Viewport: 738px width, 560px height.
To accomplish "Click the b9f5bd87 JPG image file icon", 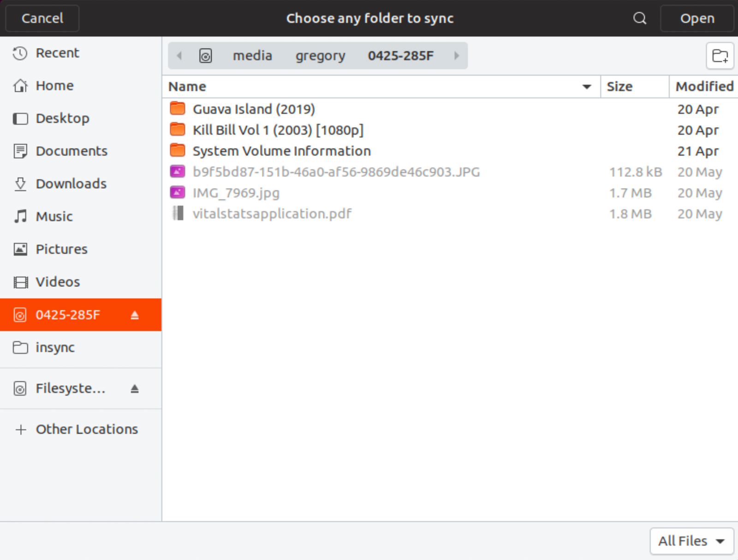I will pos(178,171).
